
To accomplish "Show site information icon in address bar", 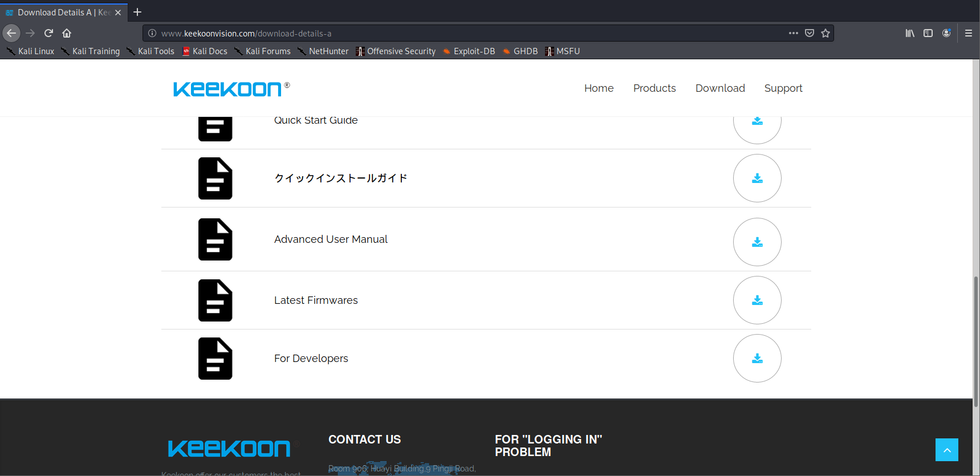I will [152, 33].
